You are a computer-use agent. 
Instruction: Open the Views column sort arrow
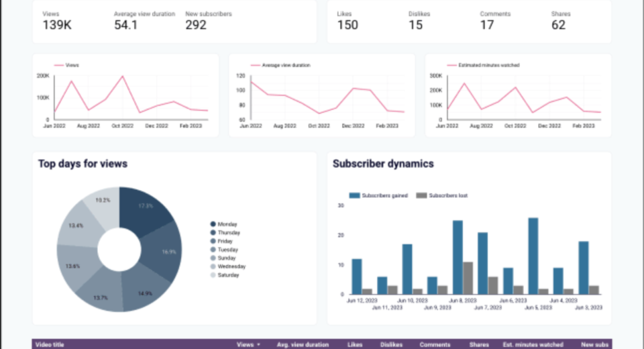point(259,344)
